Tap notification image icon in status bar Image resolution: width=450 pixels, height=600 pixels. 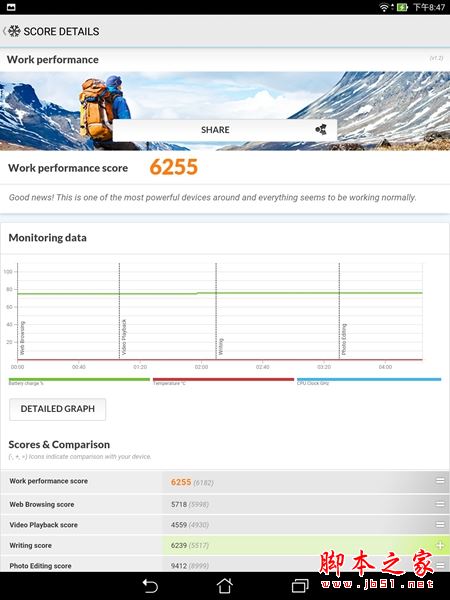[x=11, y=7]
